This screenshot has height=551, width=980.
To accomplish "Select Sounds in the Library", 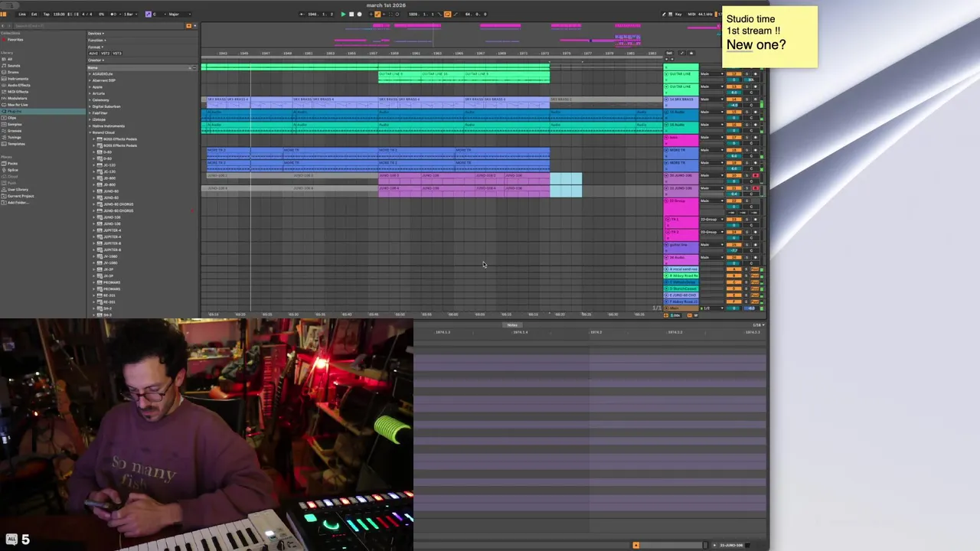I will [14, 66].
